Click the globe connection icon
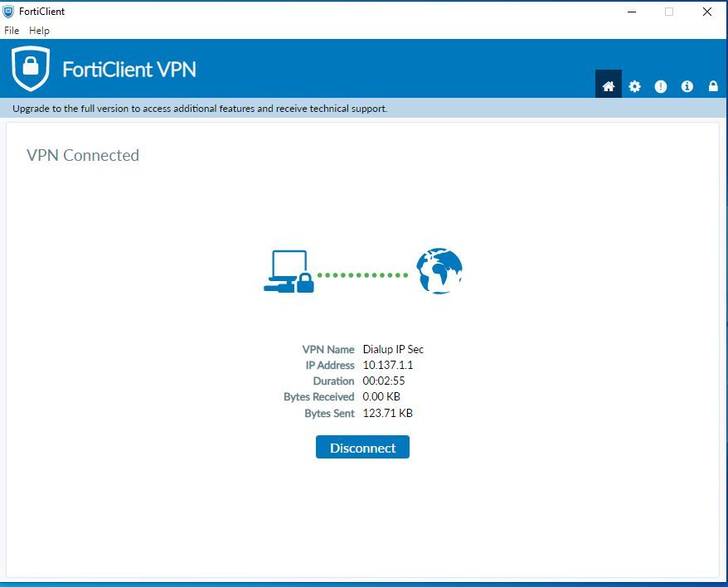The height and width of the screenshot is (587, 728). (x=439, y=271)
